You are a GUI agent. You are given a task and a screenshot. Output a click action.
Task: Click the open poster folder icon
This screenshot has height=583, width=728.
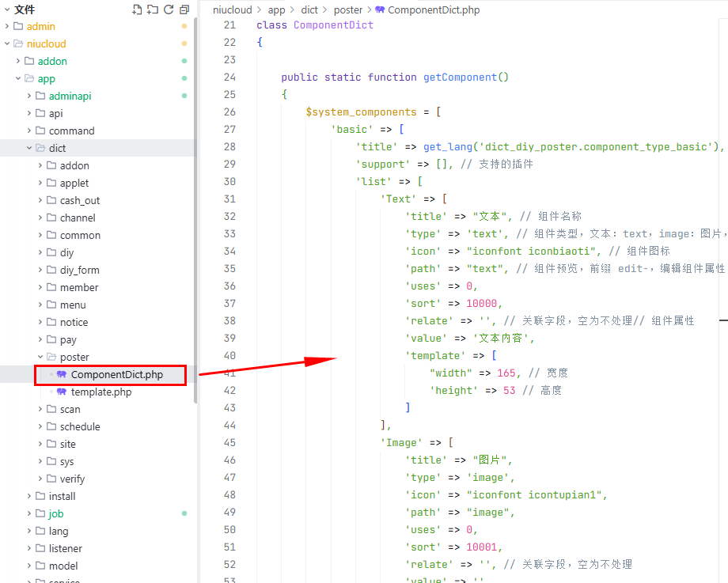51,357
